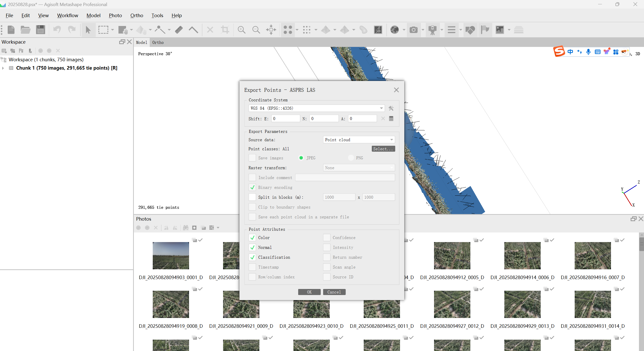This screenshot has width=644, height=351.
Task: Open the Model menu
Action: 94,15
